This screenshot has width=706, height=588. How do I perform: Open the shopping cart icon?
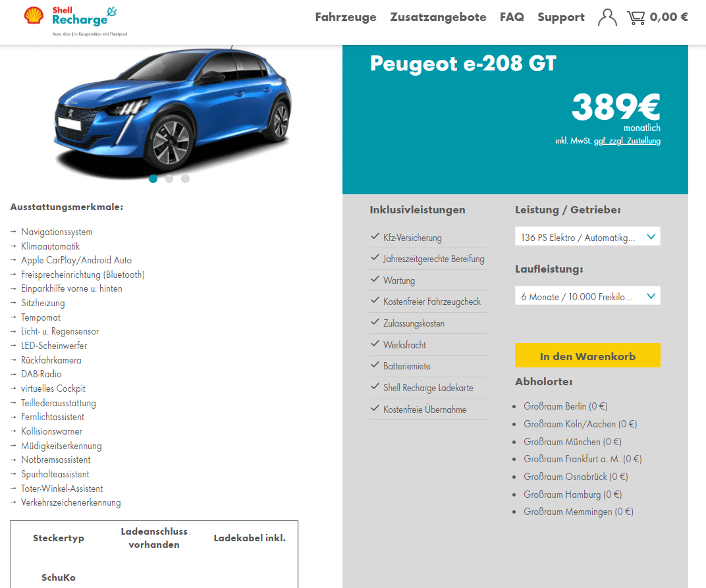pyautogui.click(x=636, y=18)
